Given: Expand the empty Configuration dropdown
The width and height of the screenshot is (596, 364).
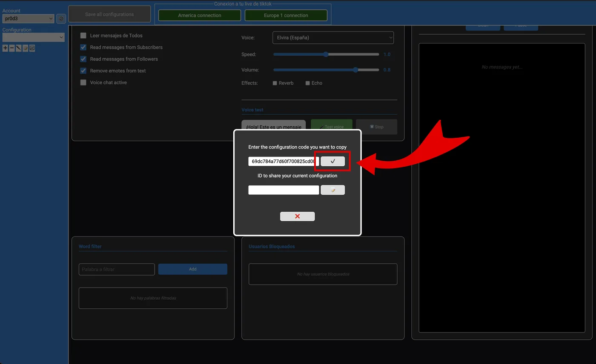Looking at the screenshot, I should click(33, 37).
